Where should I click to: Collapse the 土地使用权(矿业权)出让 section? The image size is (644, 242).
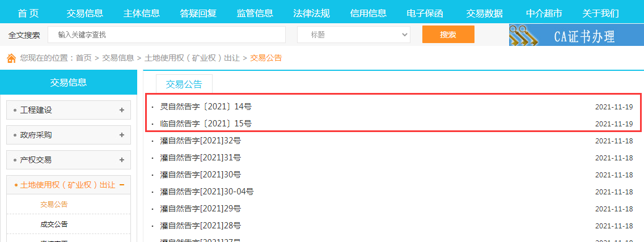(x=121, y=185)
